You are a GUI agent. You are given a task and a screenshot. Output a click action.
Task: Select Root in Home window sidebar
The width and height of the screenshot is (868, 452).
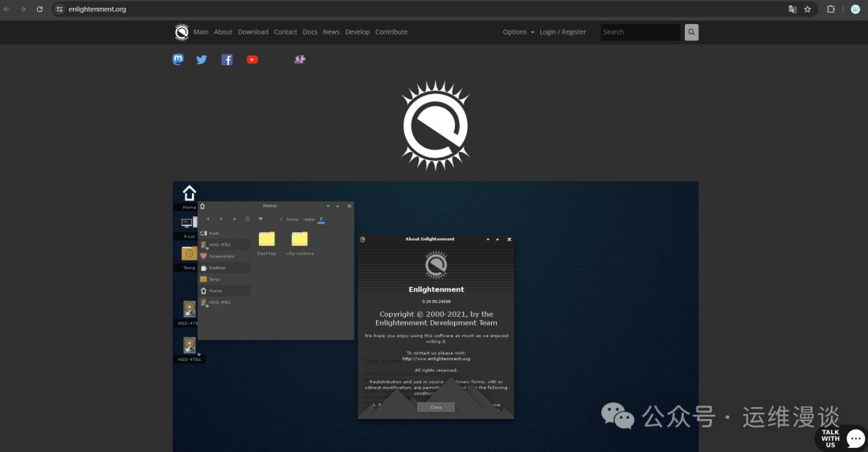tap(224, 233)
